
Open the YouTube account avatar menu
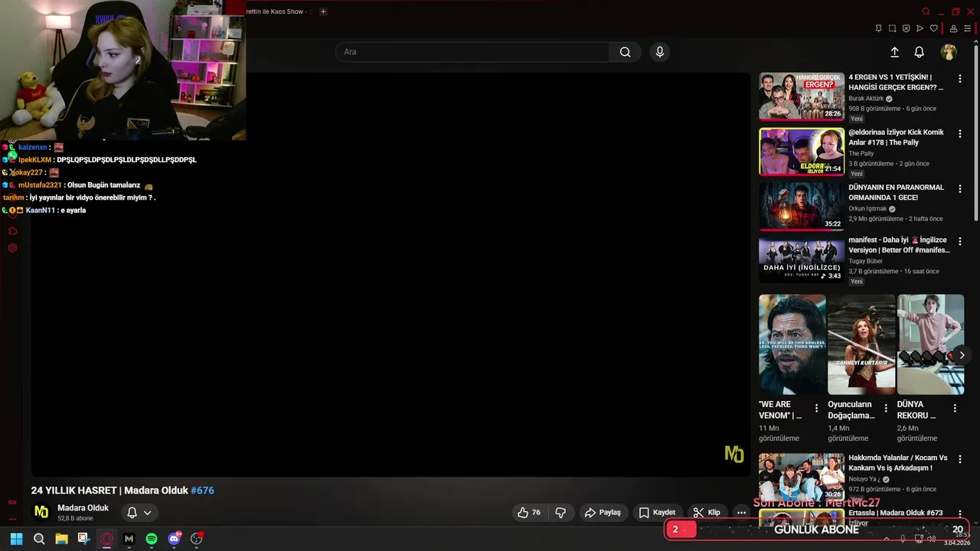click(949, 52)
